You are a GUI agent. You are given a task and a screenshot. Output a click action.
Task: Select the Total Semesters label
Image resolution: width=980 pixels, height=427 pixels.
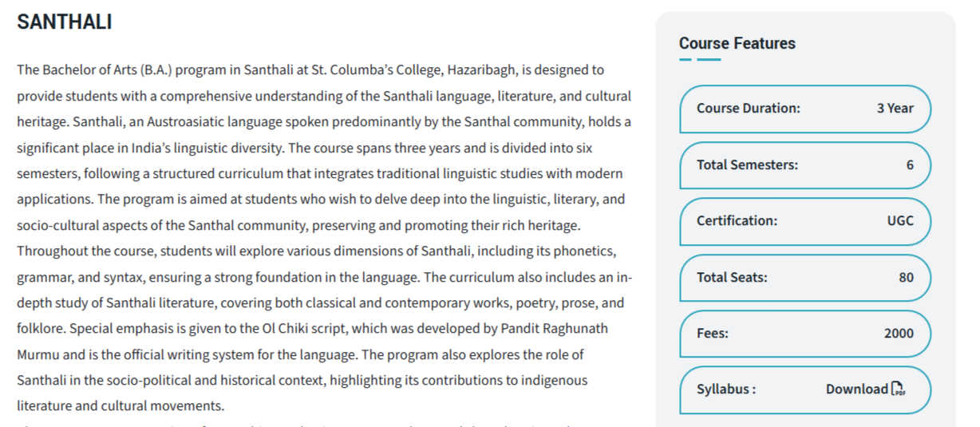click(746, 165)
